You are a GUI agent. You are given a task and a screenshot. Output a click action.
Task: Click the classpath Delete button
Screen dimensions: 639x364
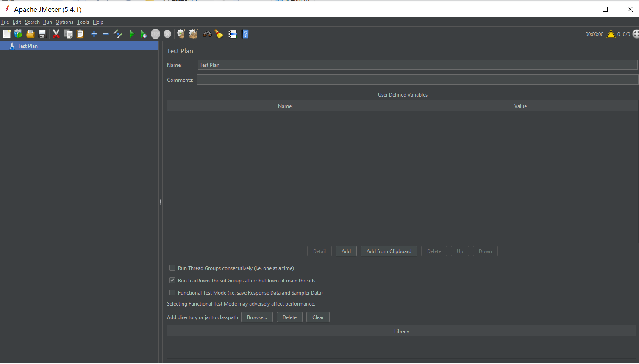[x=290, y=317]
